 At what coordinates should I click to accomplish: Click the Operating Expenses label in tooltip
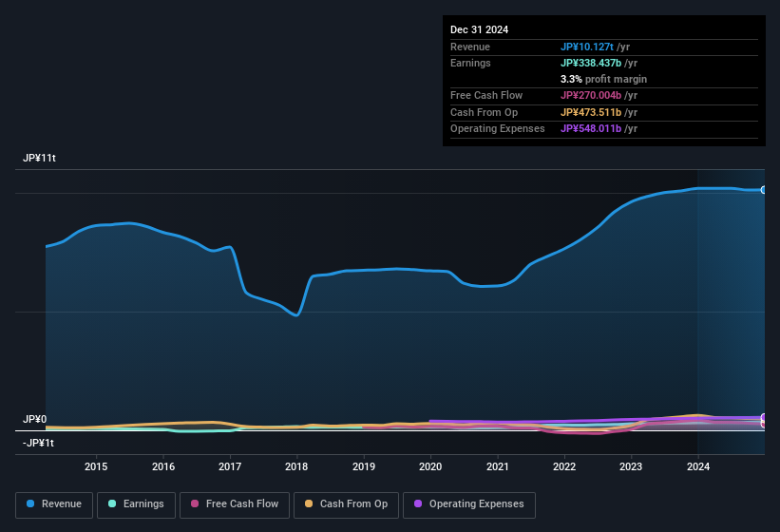(x=498, y=129)
